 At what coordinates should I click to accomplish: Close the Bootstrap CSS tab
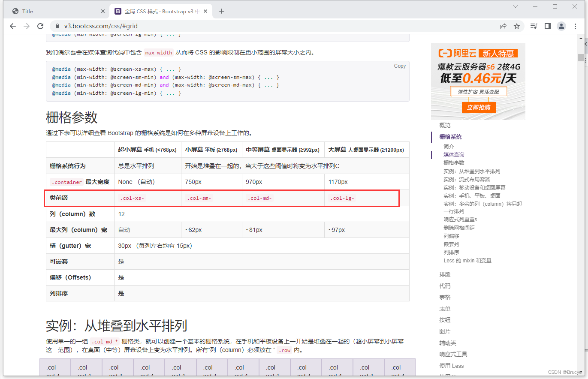pyautogui.click(x=206, y=11)
